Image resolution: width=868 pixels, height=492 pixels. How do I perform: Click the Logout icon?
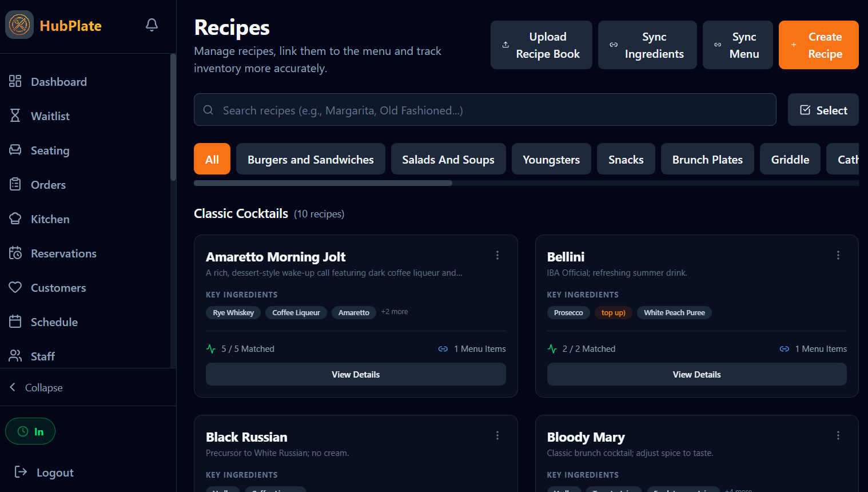pos(21,472)
